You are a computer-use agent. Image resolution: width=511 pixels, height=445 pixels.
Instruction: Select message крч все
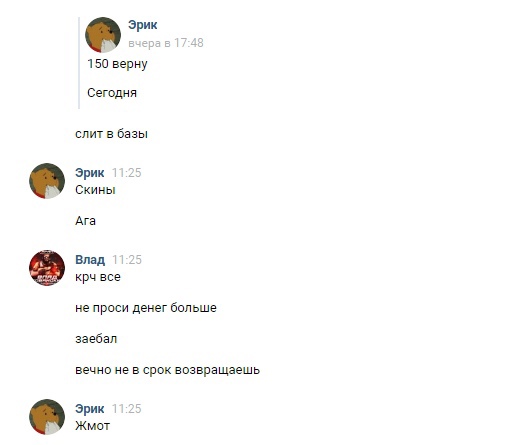pyautogui.click(x=98, y=277)
